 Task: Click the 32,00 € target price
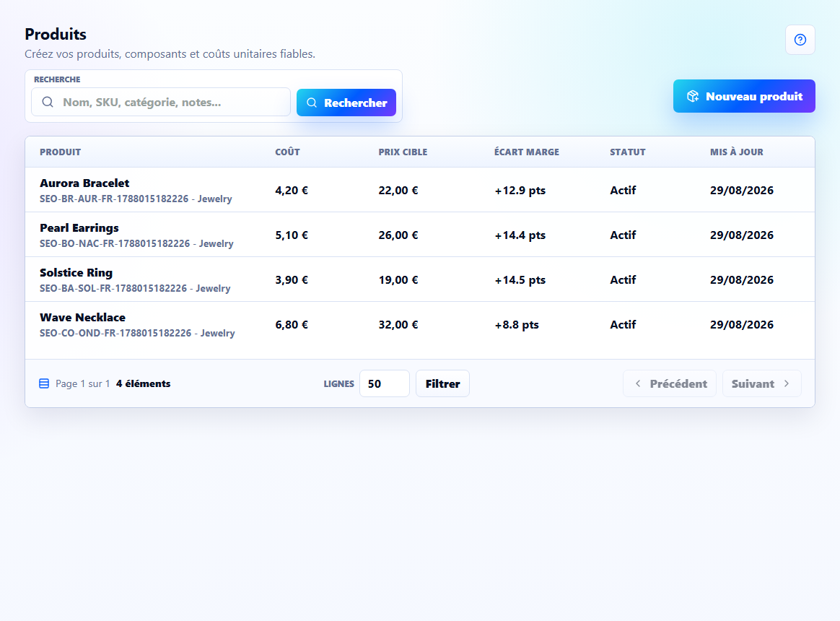(x=398, y=325)
